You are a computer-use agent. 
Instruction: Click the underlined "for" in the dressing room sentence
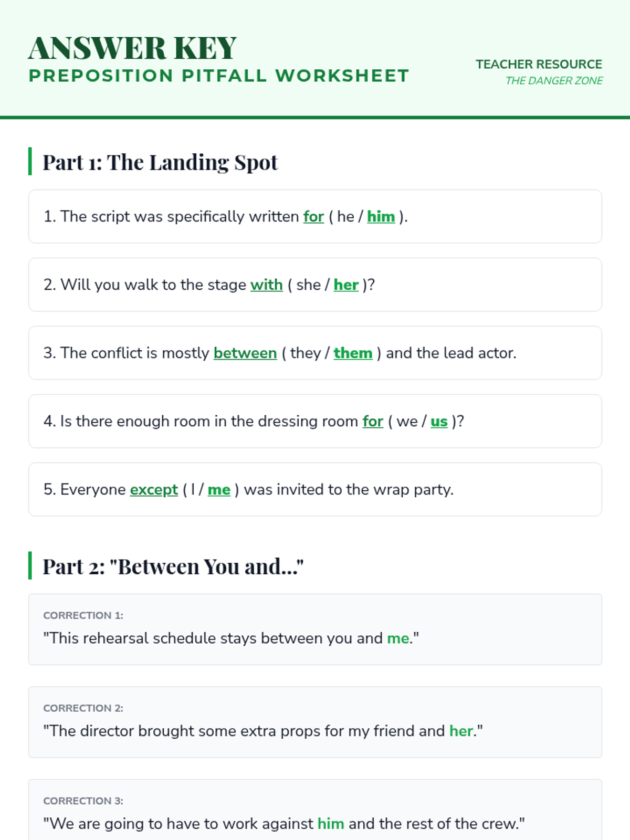coord(373,422)
